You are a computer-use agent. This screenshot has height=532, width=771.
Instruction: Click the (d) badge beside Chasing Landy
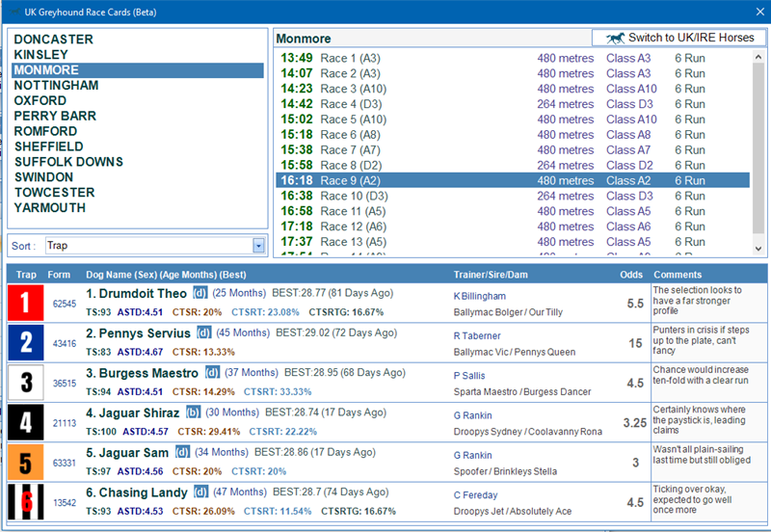[x=199, y=492]
